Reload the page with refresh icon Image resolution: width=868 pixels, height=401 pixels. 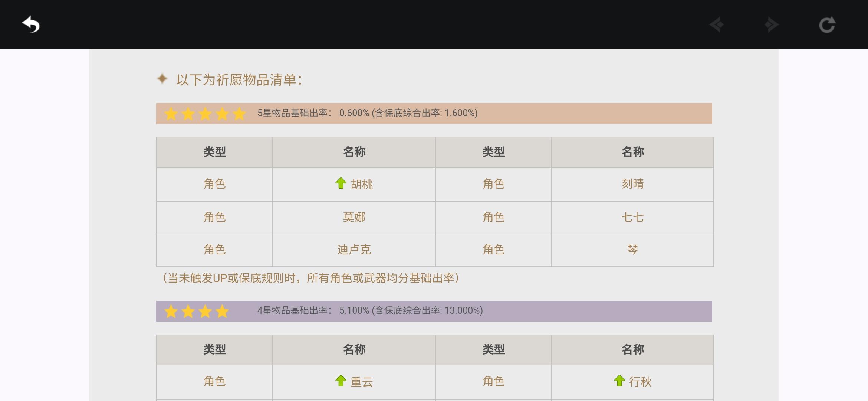(x=827, y=25)
